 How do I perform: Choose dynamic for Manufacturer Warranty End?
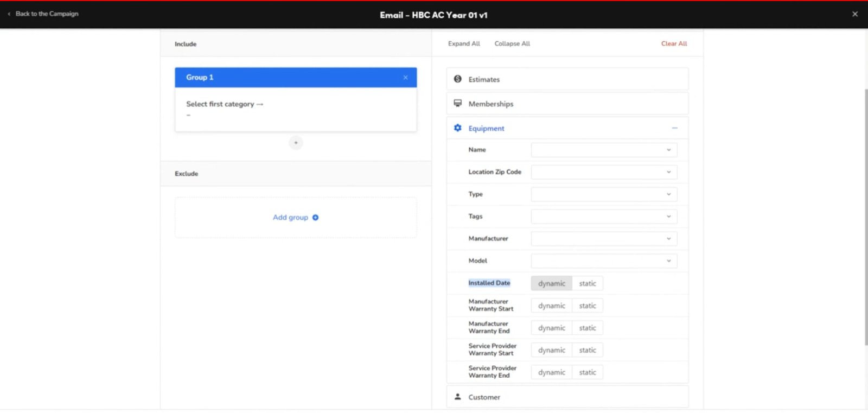pos(552,328)
